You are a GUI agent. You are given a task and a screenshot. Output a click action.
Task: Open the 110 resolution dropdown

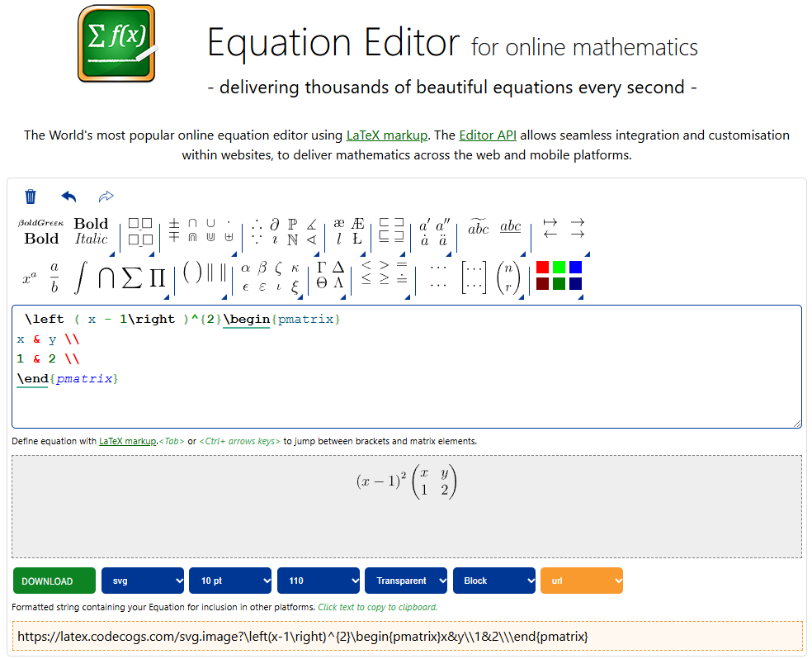coord(319,581)
